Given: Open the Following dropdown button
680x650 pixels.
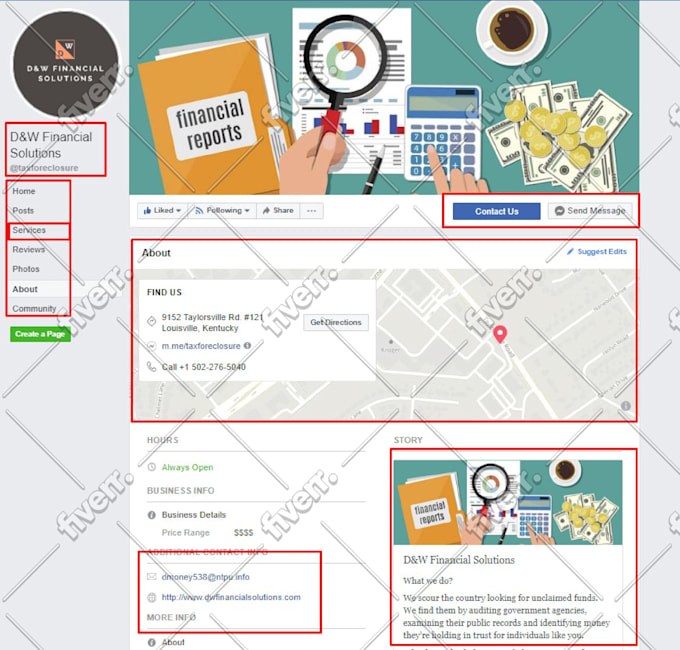Looking at the screenshot, I should (x=222, y=211).
